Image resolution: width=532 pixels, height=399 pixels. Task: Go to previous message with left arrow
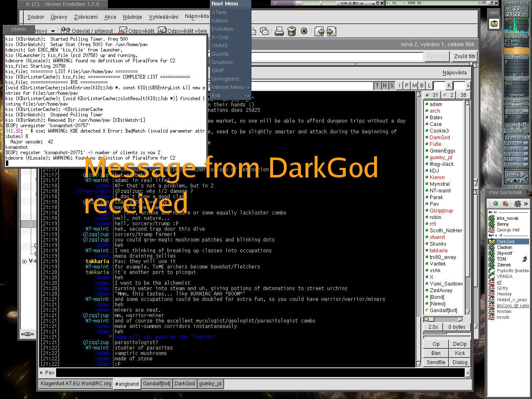319,31
